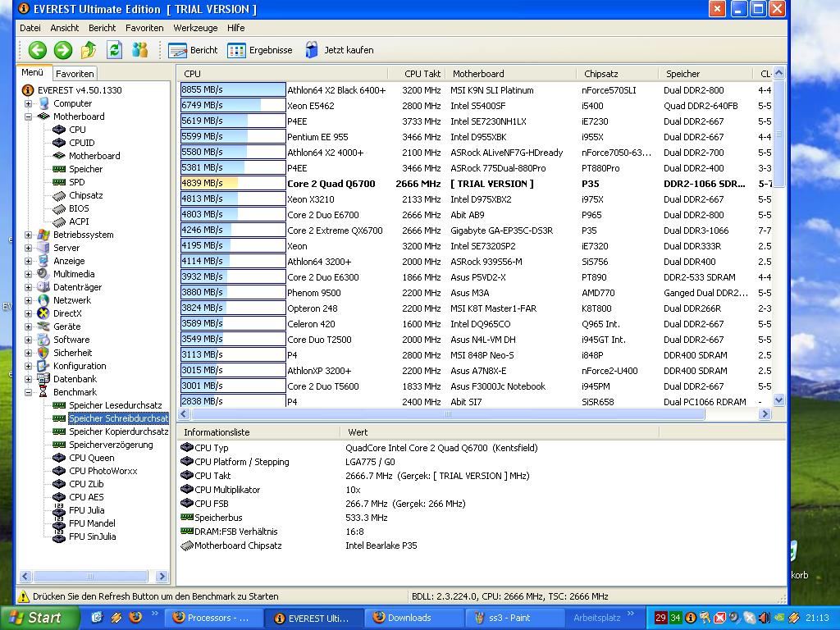Click the EVEREST v4.50.1330 root icon
Viewport: 840px width, 630px height.
(27, 90)
